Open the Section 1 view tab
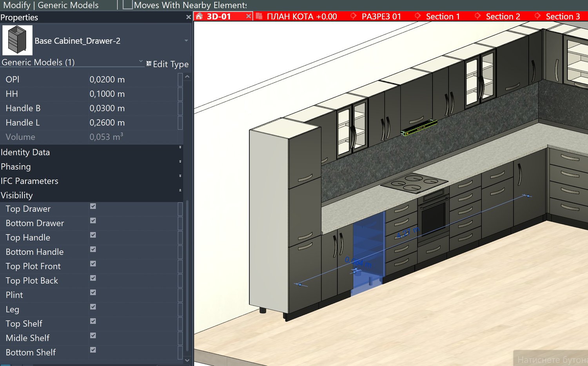This screenshot has width=588, height=366. coord(443,16)
